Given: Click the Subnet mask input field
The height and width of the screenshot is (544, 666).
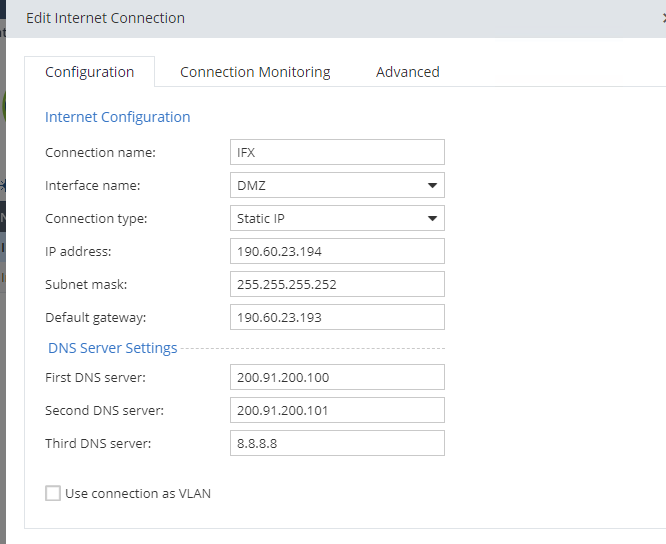Looking at the screenshot, I should (x=337, y=284).
